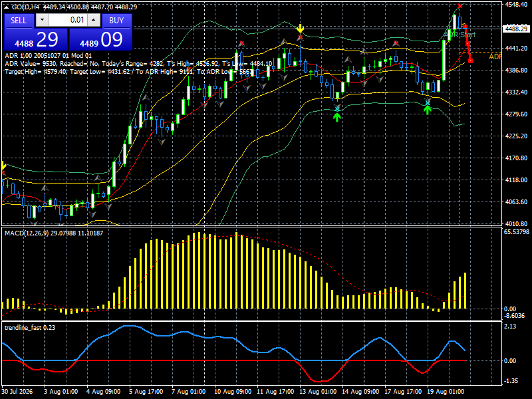Select the yellow down arrow signal near 13 Aug
Viewport: 532px width, 399px height.
[300, 29]
